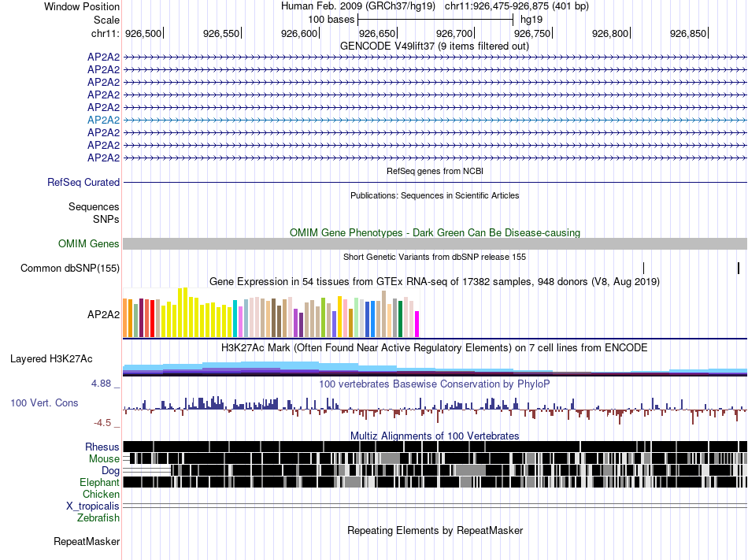Click the layered H3K27Ac blue signal graph
The height and width of the screenshot is (560, 748).
tap(435, 369)
